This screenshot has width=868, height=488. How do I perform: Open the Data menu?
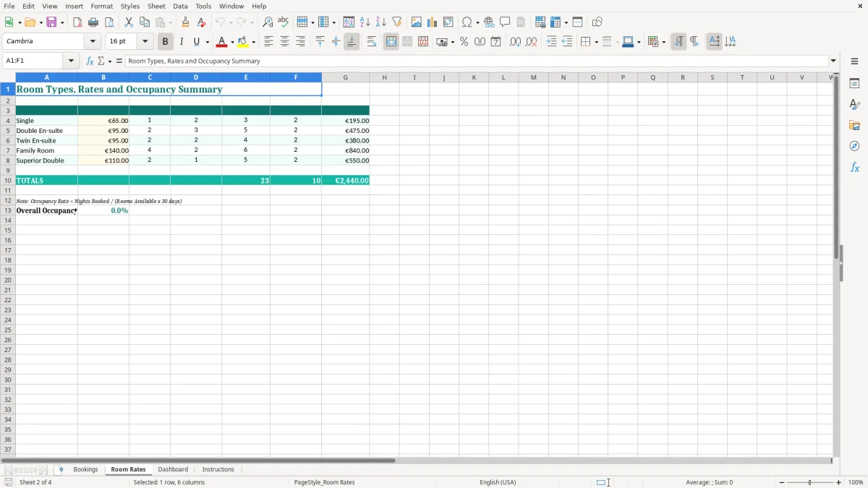click(180, 7)
